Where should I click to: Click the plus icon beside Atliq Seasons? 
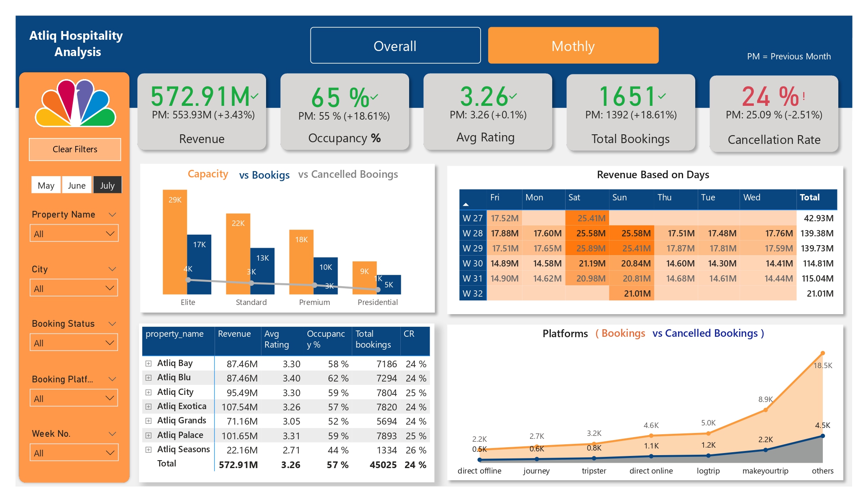pyautogui.click(x=149, y=449)
